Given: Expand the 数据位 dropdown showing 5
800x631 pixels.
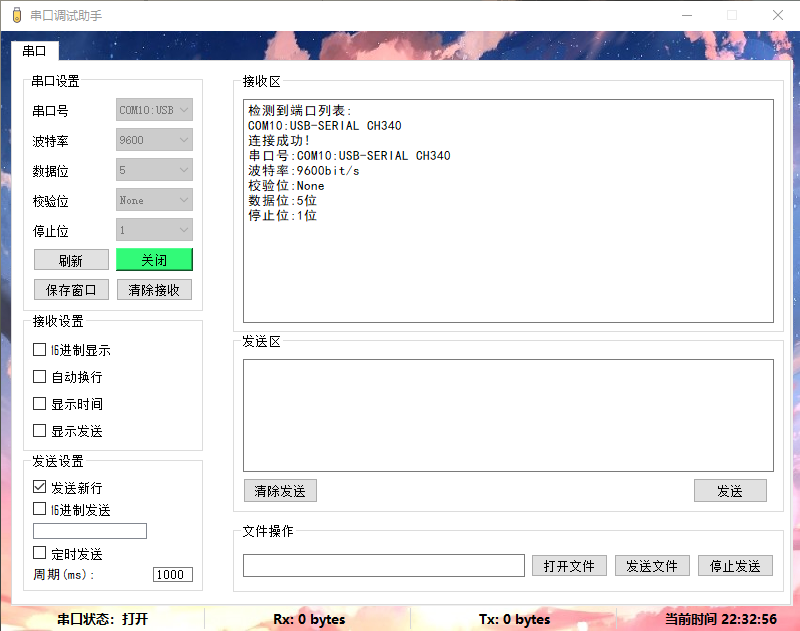Looking at the screenshot, I should click(154, 170).
